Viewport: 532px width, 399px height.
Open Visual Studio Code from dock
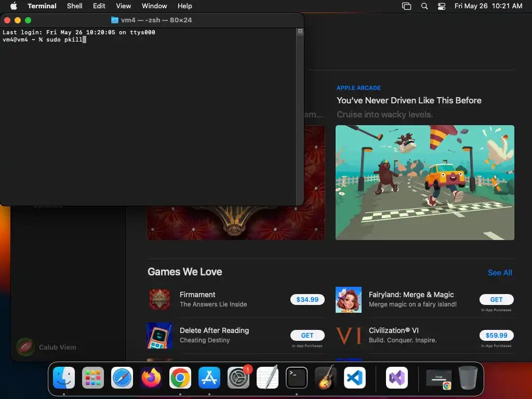354,378
